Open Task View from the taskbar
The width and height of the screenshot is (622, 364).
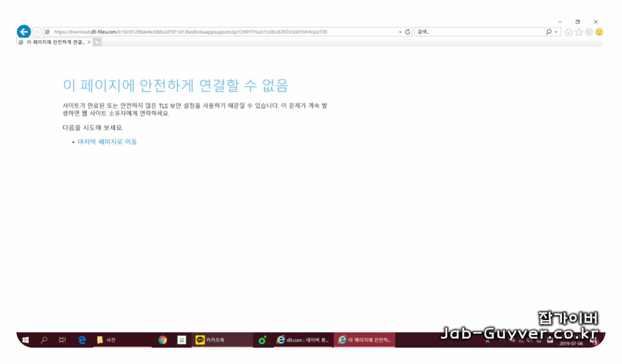[62, 340]
